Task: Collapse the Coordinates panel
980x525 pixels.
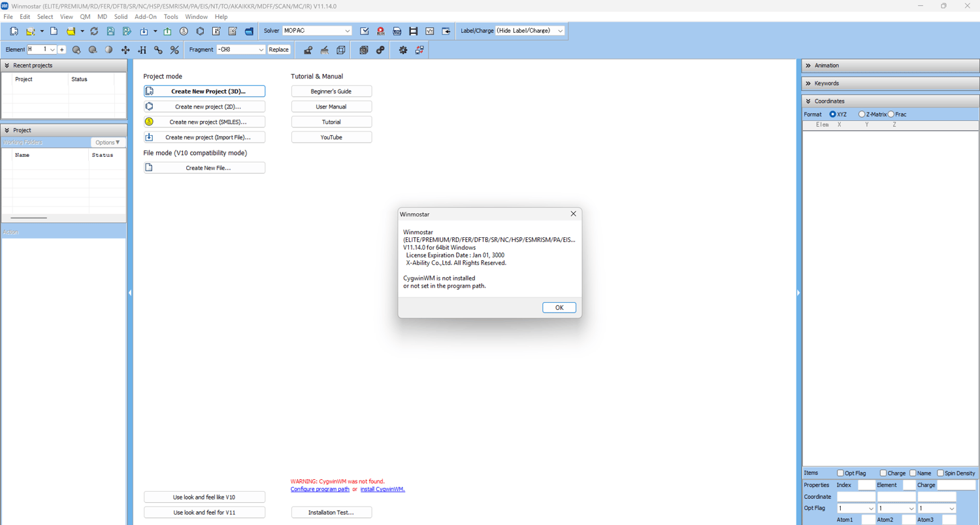Action: (x=808, y=101)
